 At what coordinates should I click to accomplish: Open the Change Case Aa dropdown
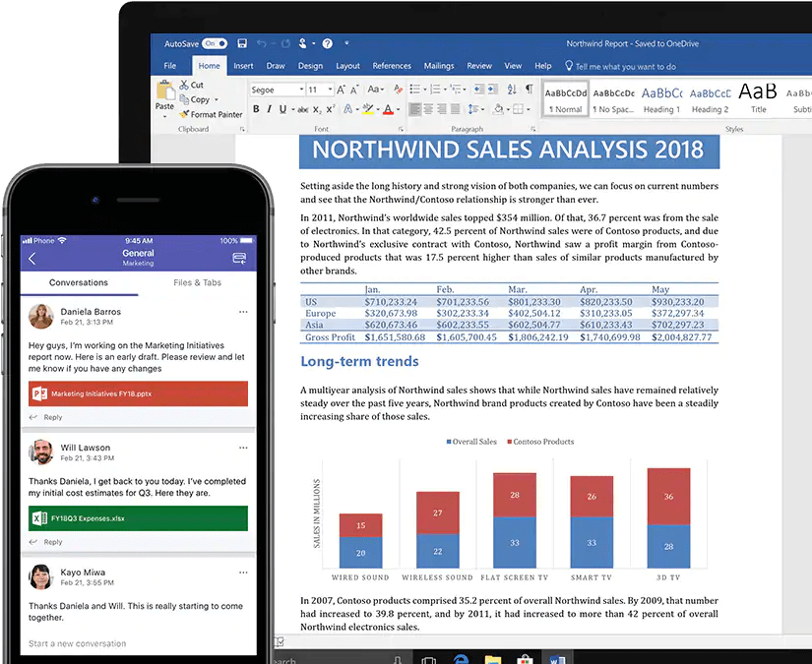(375, 90)
